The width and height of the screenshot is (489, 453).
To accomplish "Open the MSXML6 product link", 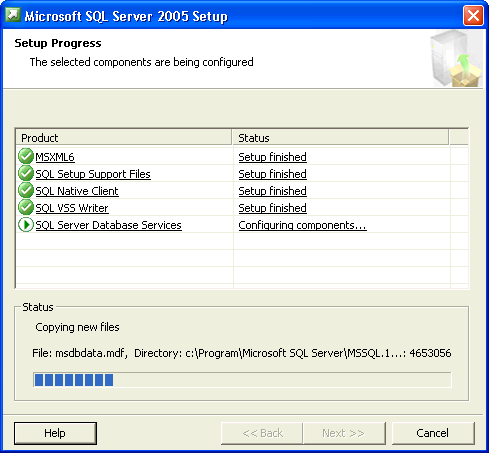I will 55,157.
